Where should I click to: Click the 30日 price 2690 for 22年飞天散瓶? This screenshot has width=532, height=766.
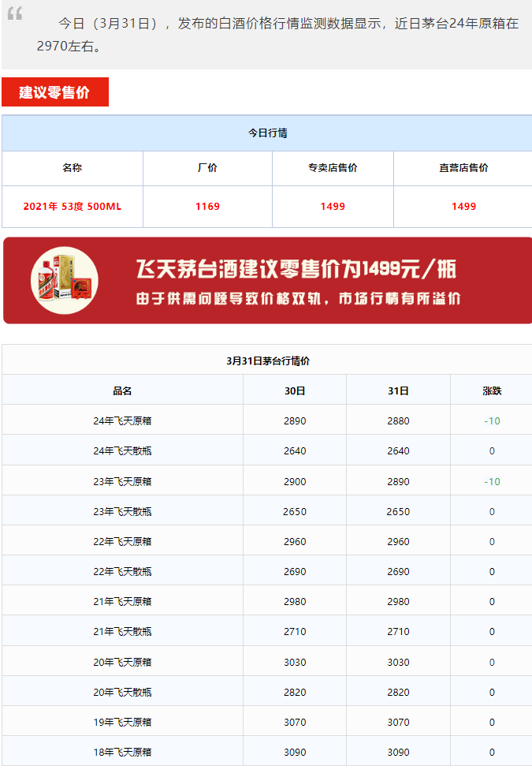tap(295, 572)
